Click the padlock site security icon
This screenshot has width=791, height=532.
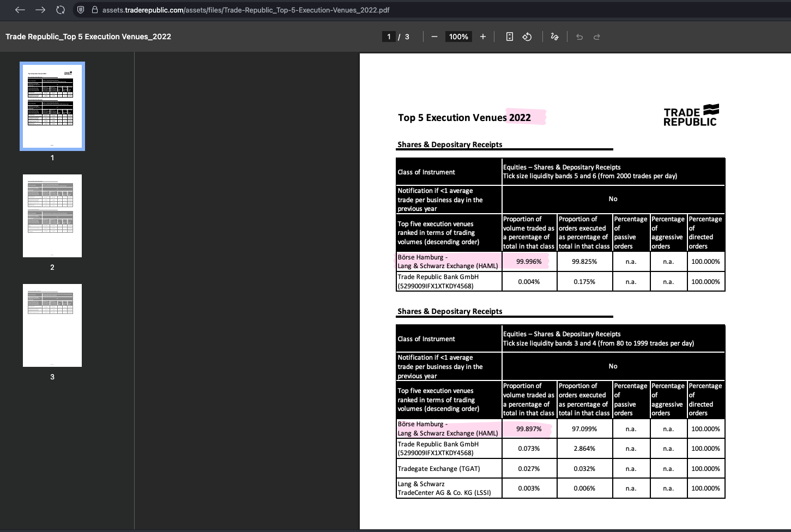click(95, 10)
